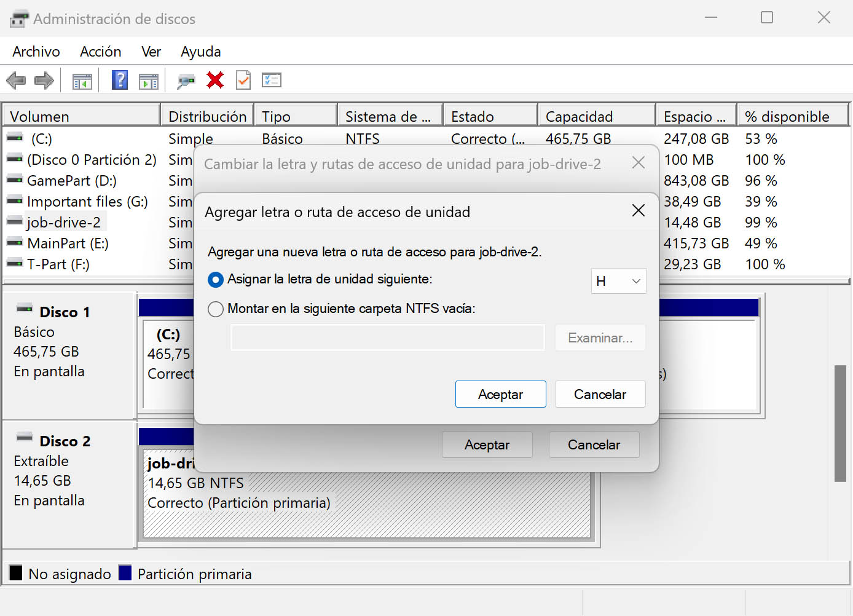Click the '100 MB' free space cell

click(689, 160)
